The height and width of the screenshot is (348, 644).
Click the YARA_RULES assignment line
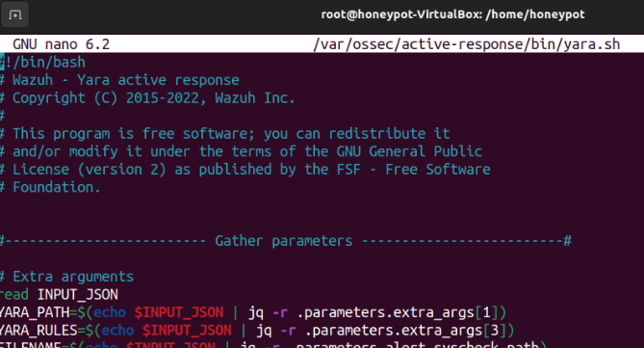pos(257,331)
